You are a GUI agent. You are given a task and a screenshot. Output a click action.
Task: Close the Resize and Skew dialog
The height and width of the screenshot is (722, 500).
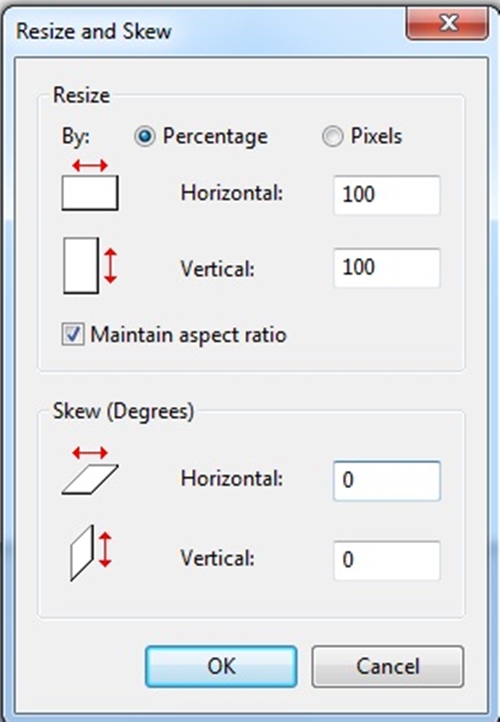(447, 22)
